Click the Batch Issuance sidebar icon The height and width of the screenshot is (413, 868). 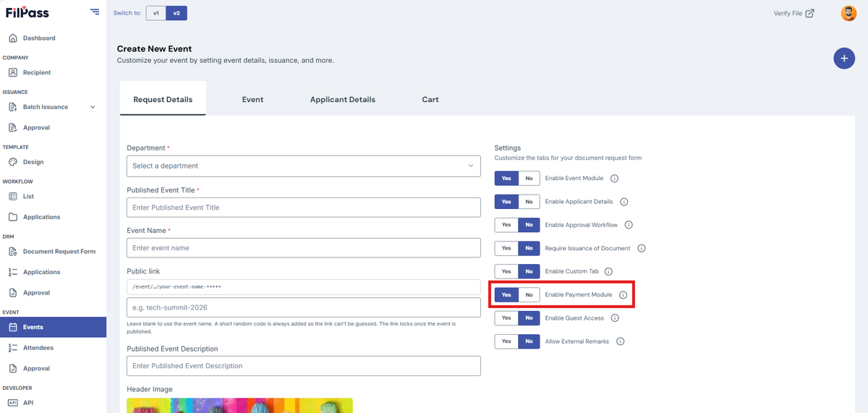(x=13, y=107)
